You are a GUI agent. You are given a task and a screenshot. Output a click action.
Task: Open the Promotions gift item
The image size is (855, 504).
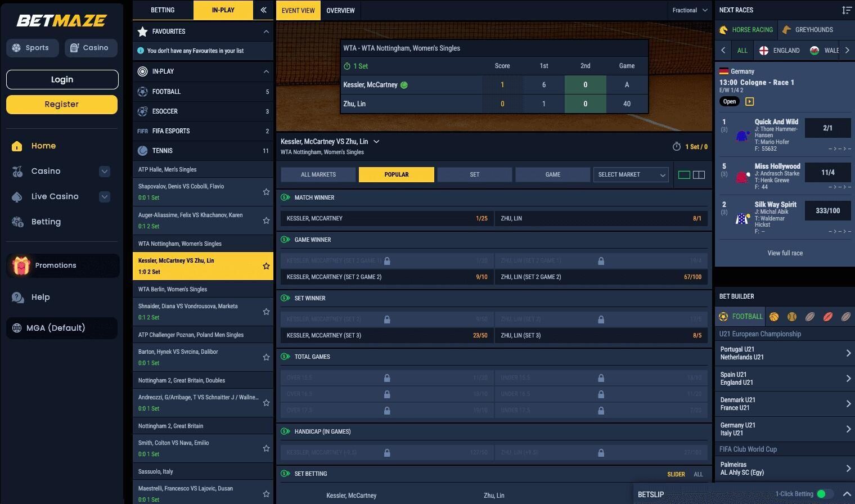[63, 265]
